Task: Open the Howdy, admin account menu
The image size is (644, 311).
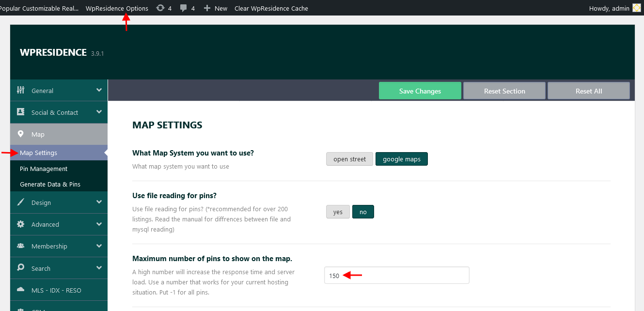Action: click(x=614, y=8)
